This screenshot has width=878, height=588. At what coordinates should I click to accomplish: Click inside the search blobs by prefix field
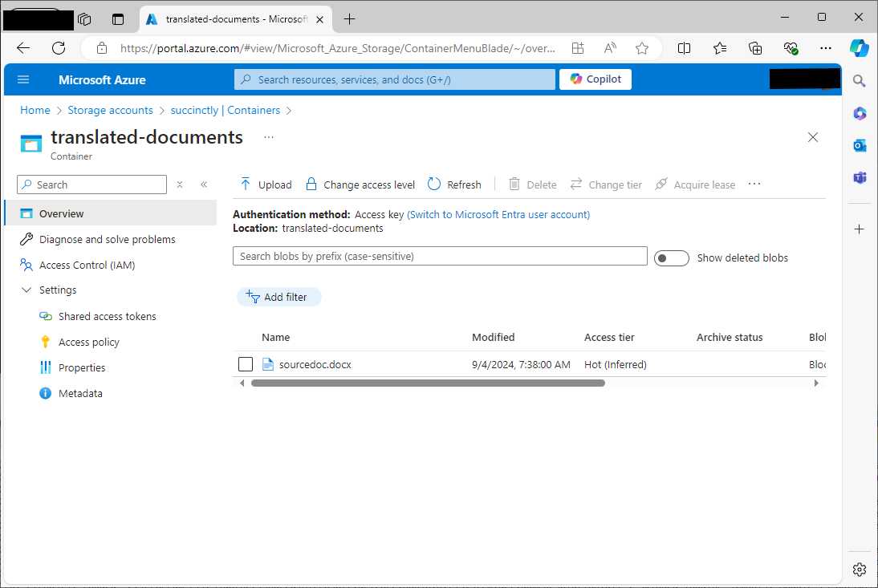[x=440, y=256]
